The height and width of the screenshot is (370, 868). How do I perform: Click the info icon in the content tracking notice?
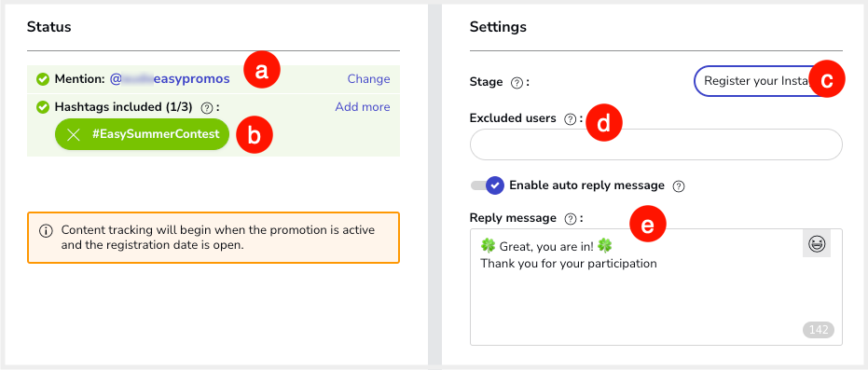[47, 230]
